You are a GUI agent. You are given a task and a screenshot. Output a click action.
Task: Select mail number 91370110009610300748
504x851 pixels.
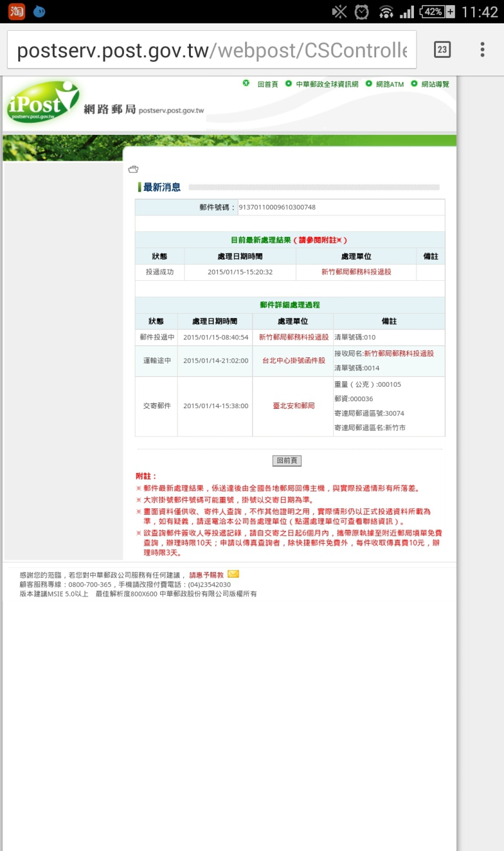click(277, 207)
